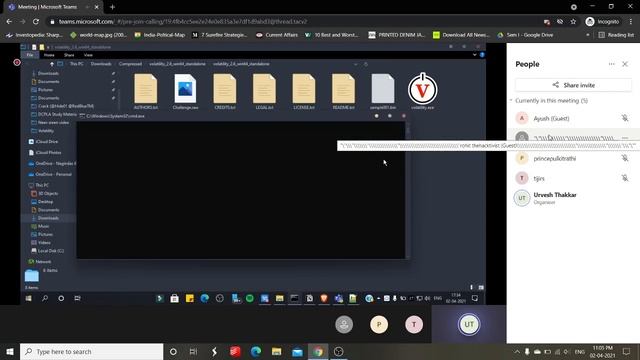Screen dimensions: 640x360
Task: Click muted microphone icon beside tjjrs
Action: coord(624,178)
